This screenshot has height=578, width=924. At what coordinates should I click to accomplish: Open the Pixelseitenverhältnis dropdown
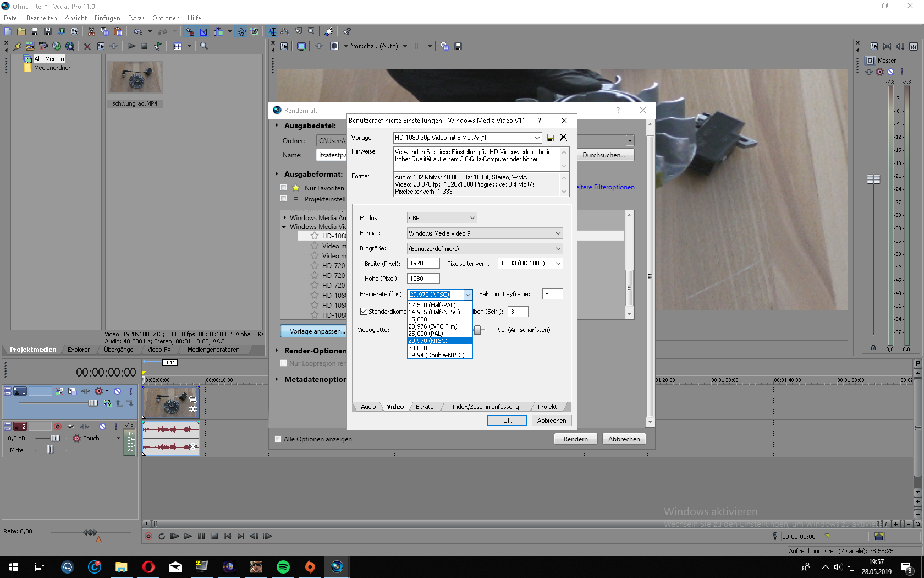click(x=558, y=264)
